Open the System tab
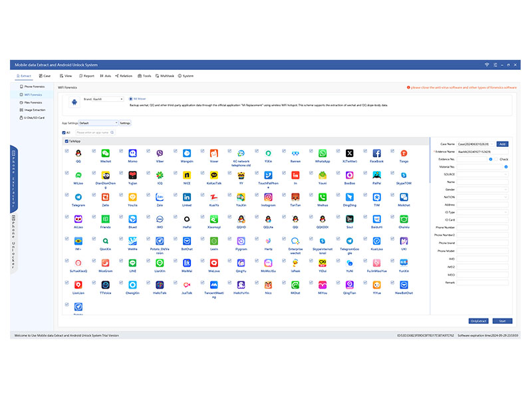This screenshot has height=399, width=532. pos(186,76)
